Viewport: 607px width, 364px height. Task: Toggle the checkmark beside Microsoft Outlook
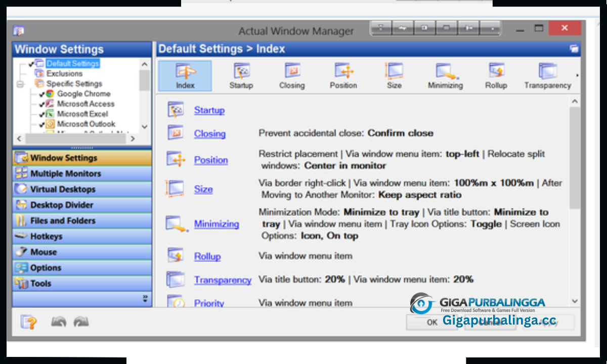[x=42, y=124]
